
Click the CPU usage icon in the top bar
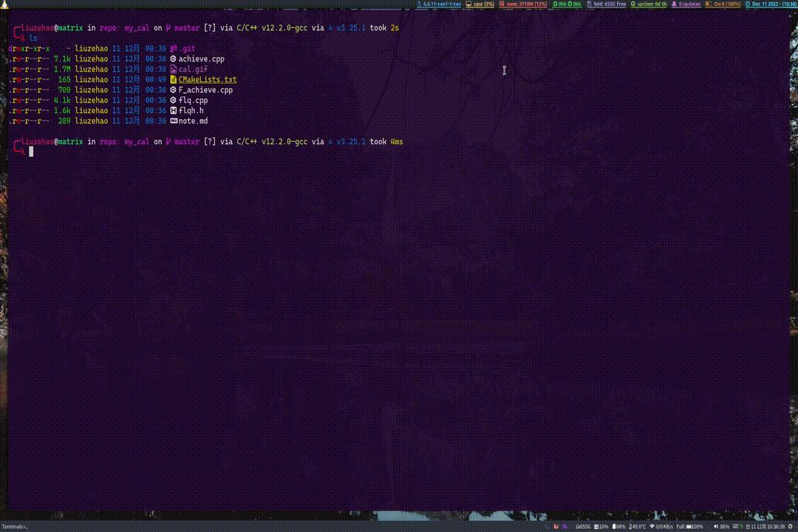[468, 4]
